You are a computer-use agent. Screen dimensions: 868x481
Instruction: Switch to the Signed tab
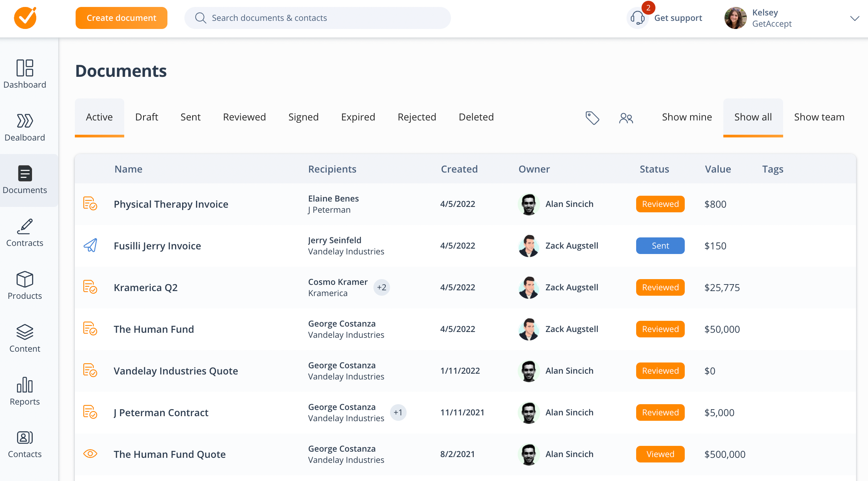[303, 117]
